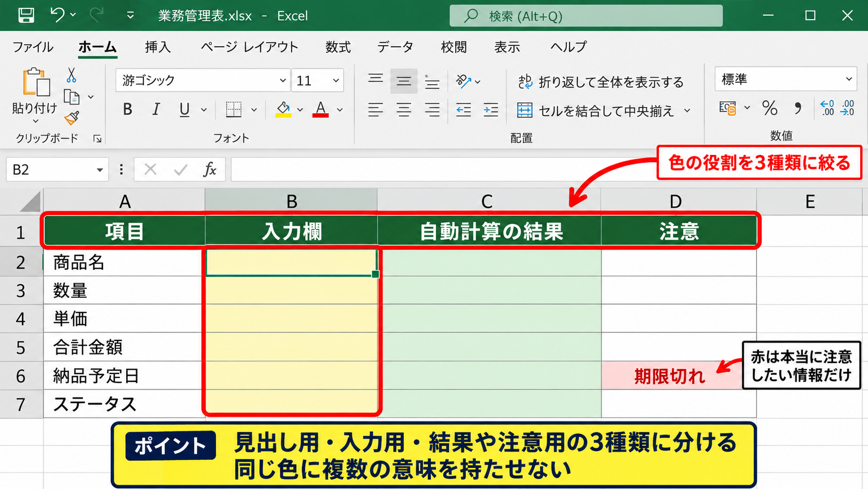Screen dimensions: 868x489
Task: Copy selection using the copy icon
Action: pos(72,97)
